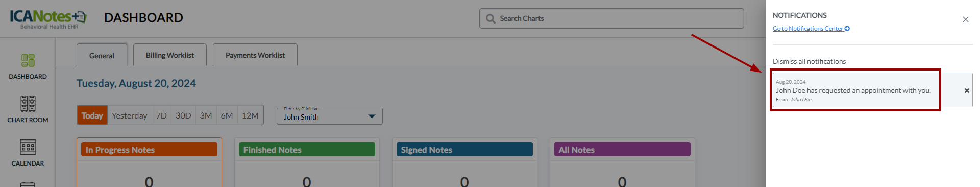The height and width of the screenshot is (187, 980).
Task: Open the Calendar sidebar icon
Action: coord(28,147)
